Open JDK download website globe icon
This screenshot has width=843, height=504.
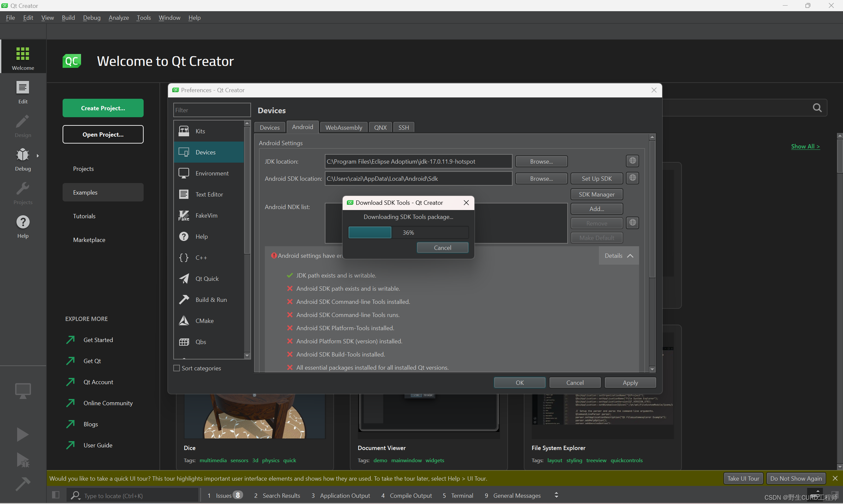point(632,161)
